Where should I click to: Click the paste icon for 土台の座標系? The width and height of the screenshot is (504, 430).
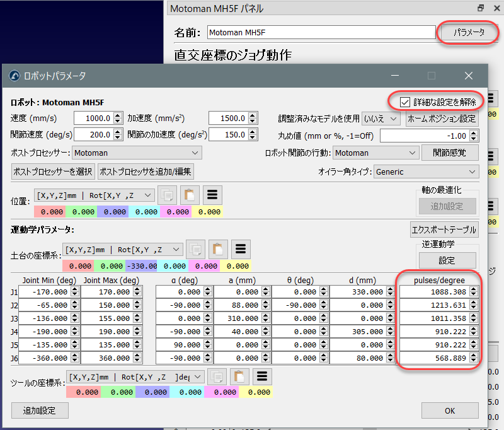(218, 249)
